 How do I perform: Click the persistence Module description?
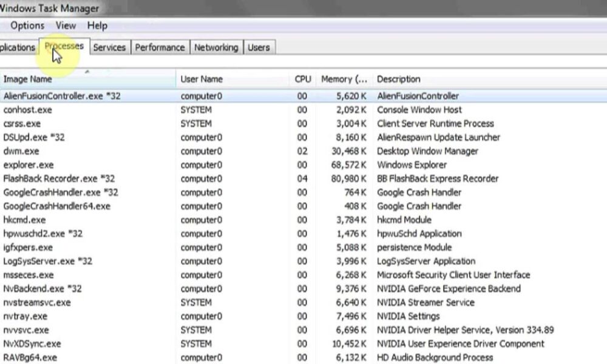414,247
